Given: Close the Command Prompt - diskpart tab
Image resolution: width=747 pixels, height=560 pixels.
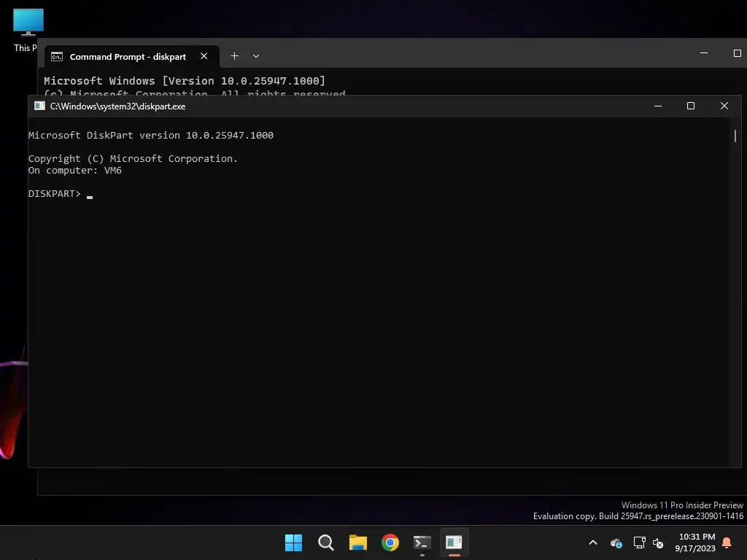Looking at the screenshot, I should 204,56.
